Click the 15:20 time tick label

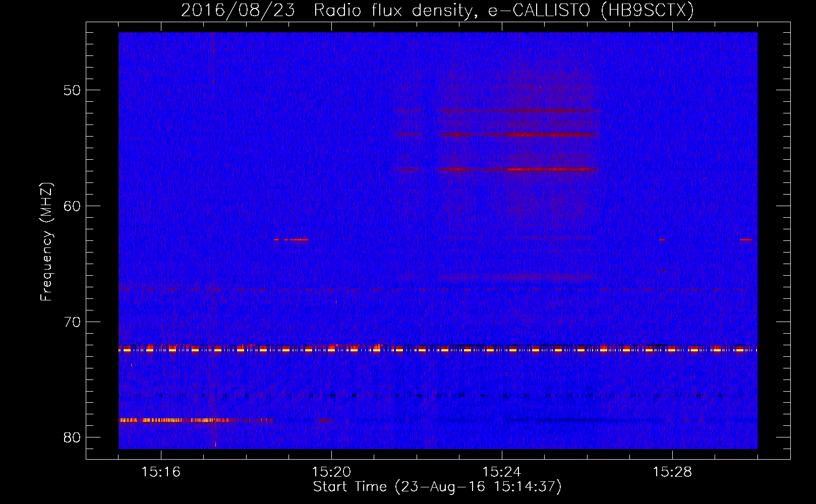[331, 472]
